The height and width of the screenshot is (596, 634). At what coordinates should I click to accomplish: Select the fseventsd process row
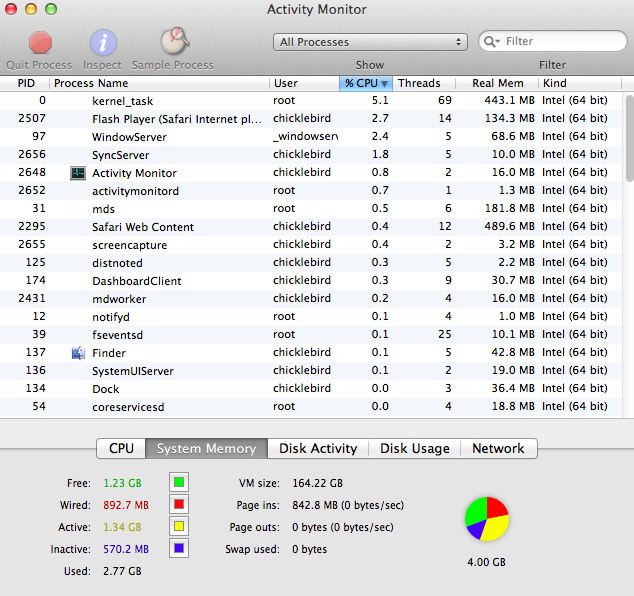(311, 334)
